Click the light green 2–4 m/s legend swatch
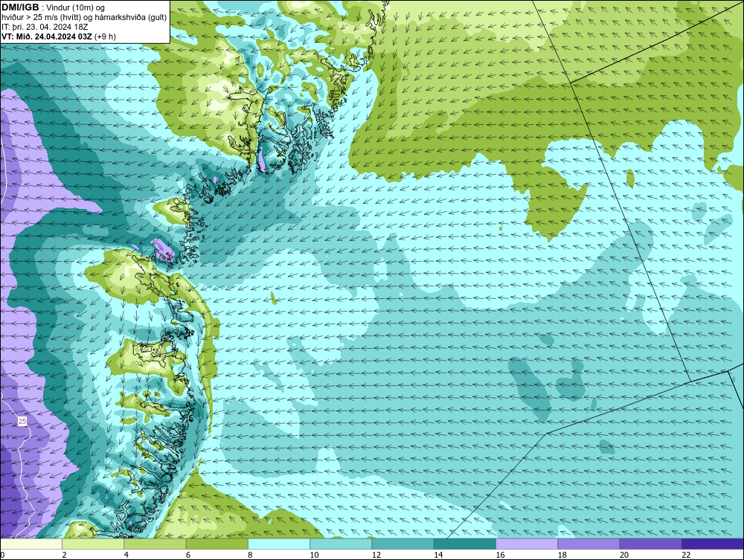 click(93, 544)
